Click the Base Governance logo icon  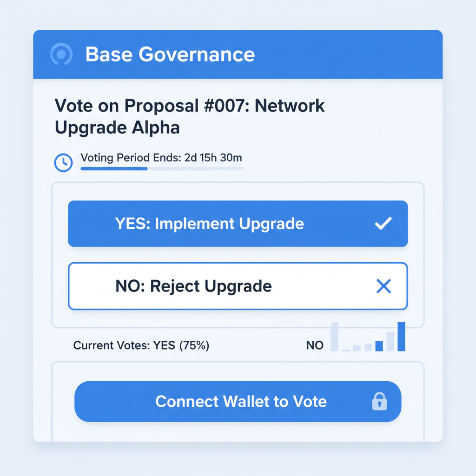pyautogui.click(x=61, y=54)
